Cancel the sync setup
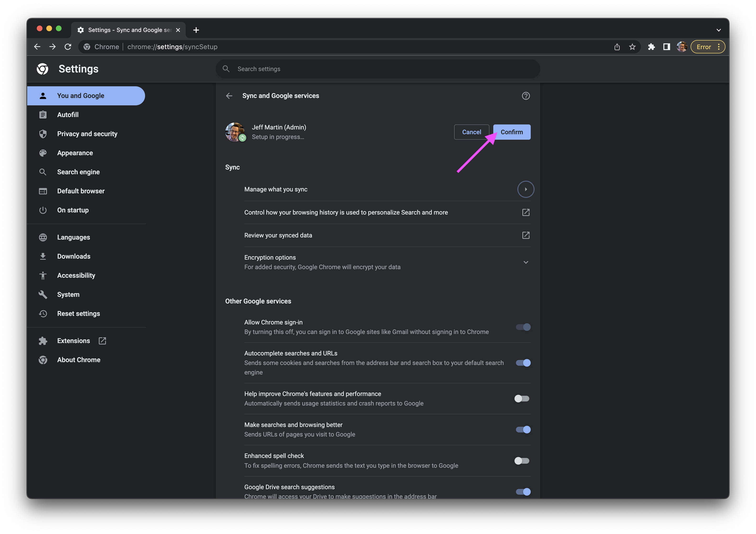756x534 pixels. pyautogui.click(x=472, y=132)
